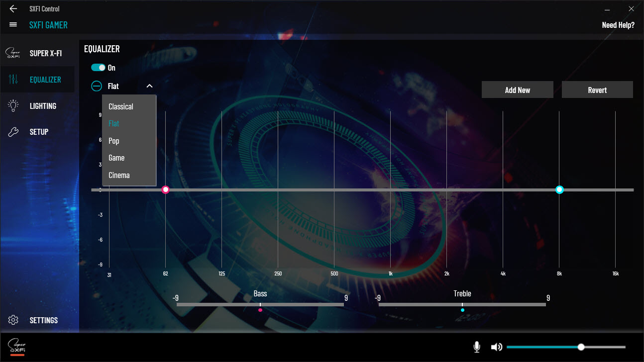Screen dimensions: 644x362
Task: Go back with the arrow icon
Action: (13, 9)
